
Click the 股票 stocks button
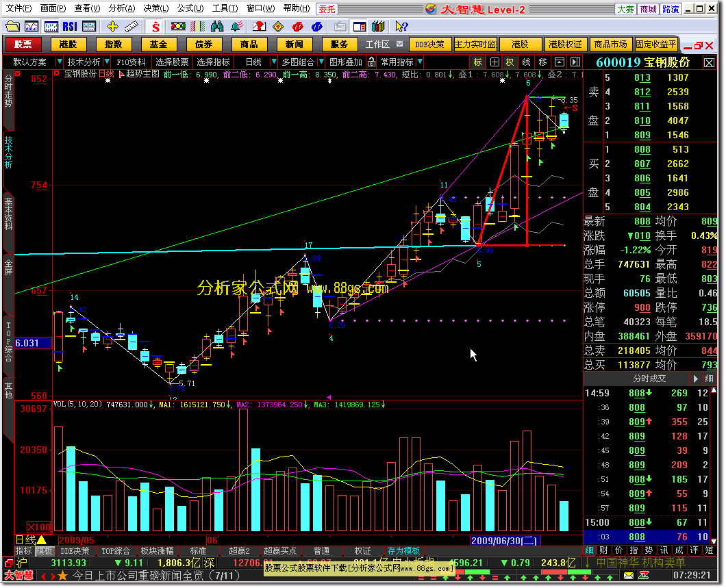tap(23, 44)
